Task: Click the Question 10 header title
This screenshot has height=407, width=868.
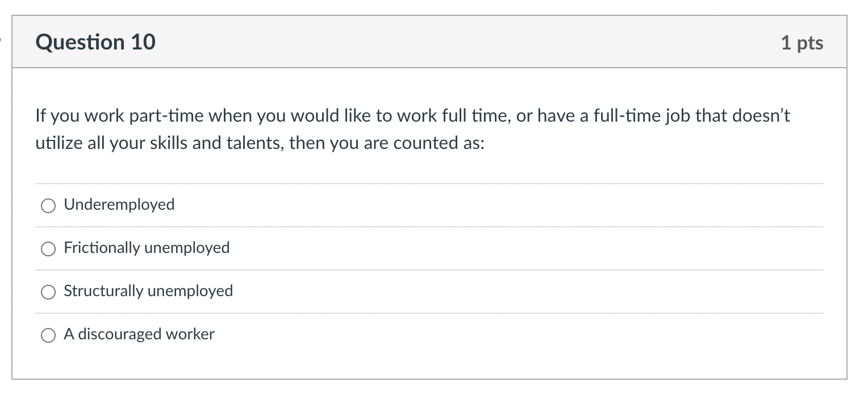Action: point(95,41)
